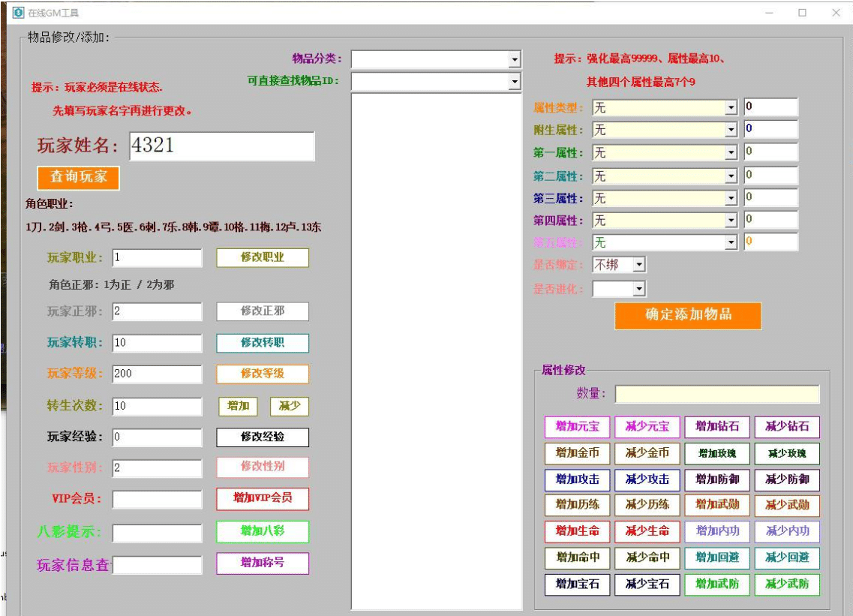Viewport: 853px width, 616px height.
Task: Click the 增加 rebirth count button
Action: pyautogui.click(x=238, y=406)
